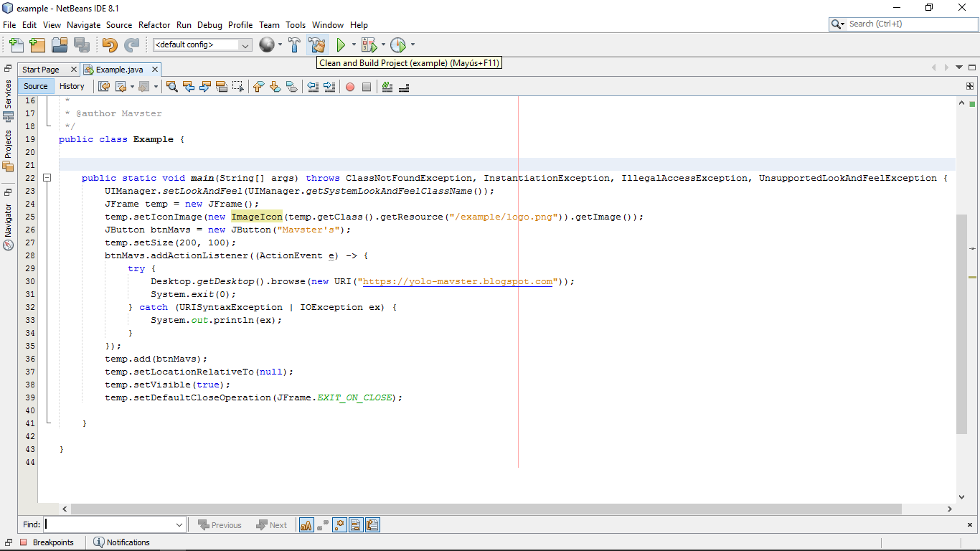980x551 pixels.
Task: Open the Find field history dropdown
Action: coord(178,524)
